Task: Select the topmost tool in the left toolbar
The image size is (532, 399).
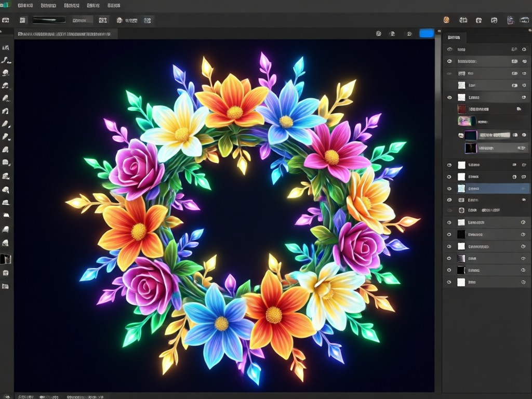Action: pos(5,47)
